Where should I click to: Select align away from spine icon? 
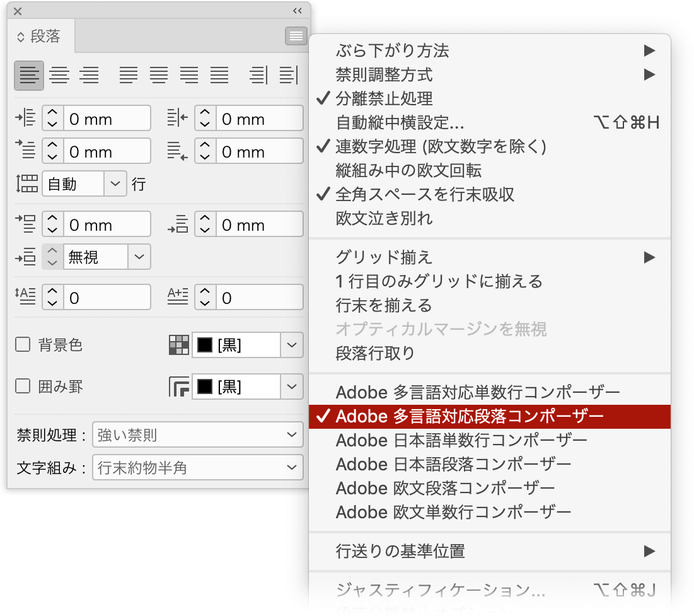point(289,75)
